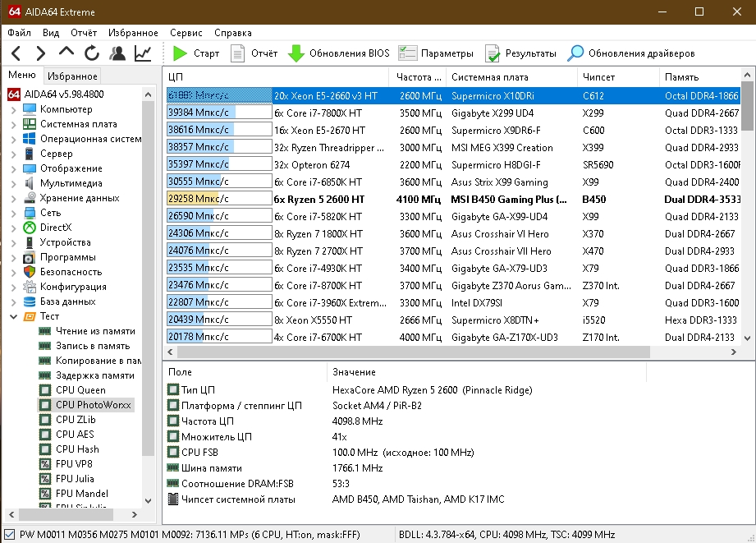This screenshot has width=756, height=543.
Task: Open the graph chart toolbar icon
Action: pos(143,53)
